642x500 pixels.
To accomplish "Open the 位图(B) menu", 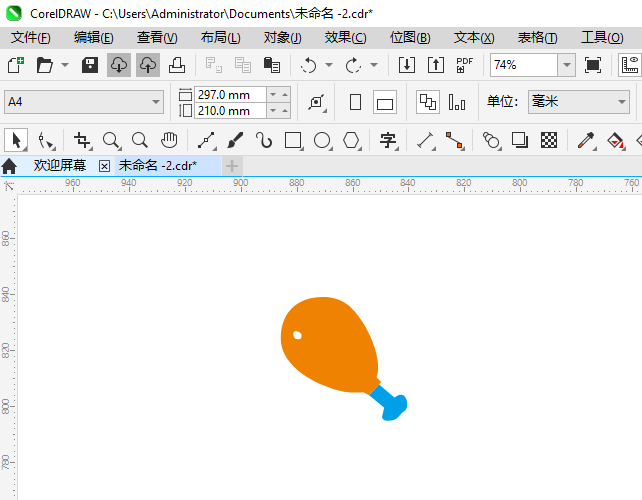I will coord(410,38).
